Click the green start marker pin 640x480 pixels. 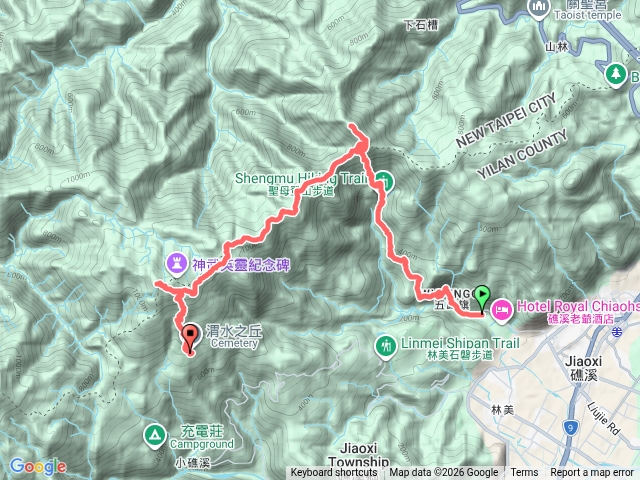tap(482, 300)
